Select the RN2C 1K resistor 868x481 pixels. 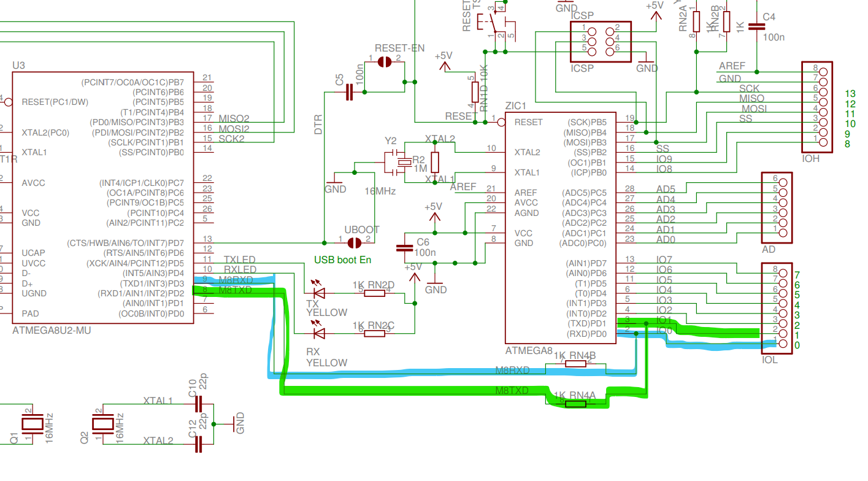pos(375,333)
